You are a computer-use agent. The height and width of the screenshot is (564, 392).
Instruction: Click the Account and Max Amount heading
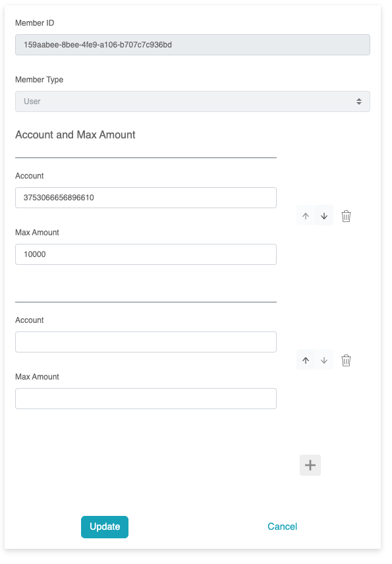click(x=75, y=135)
